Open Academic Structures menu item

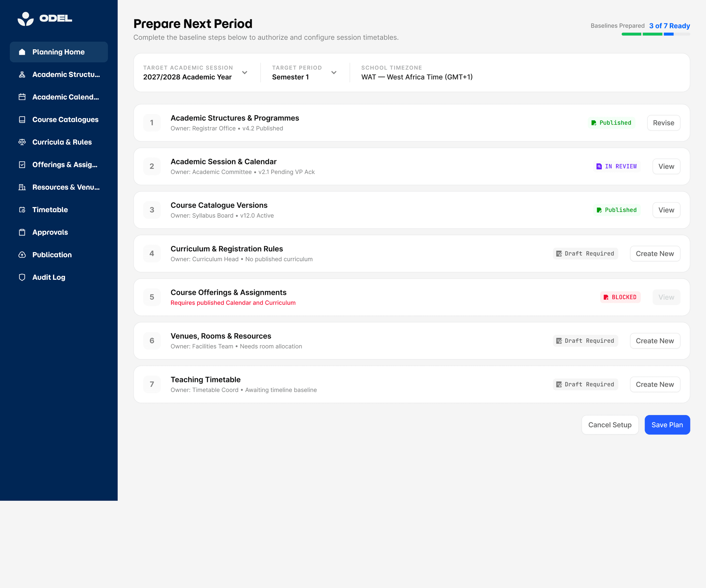coord(59,74)
